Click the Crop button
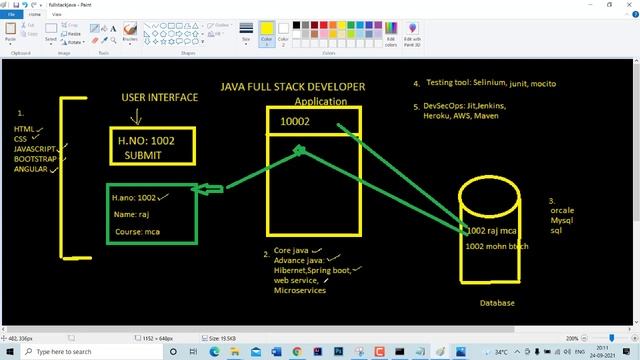 [70, 25]
